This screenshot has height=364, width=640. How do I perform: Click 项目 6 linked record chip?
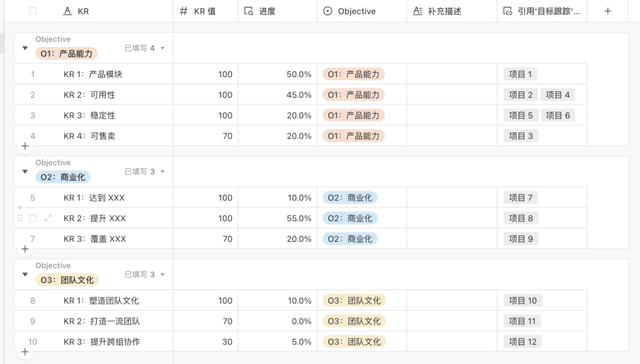click(x=558, y=115)
